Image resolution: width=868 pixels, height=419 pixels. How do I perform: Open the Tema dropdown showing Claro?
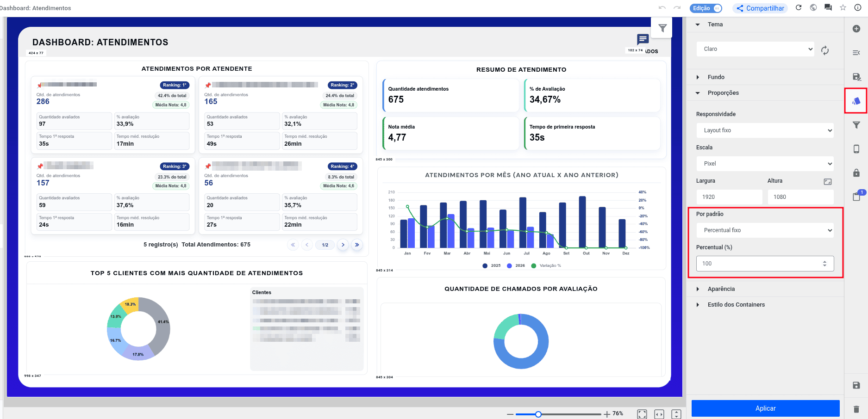[x=756, y=49]
